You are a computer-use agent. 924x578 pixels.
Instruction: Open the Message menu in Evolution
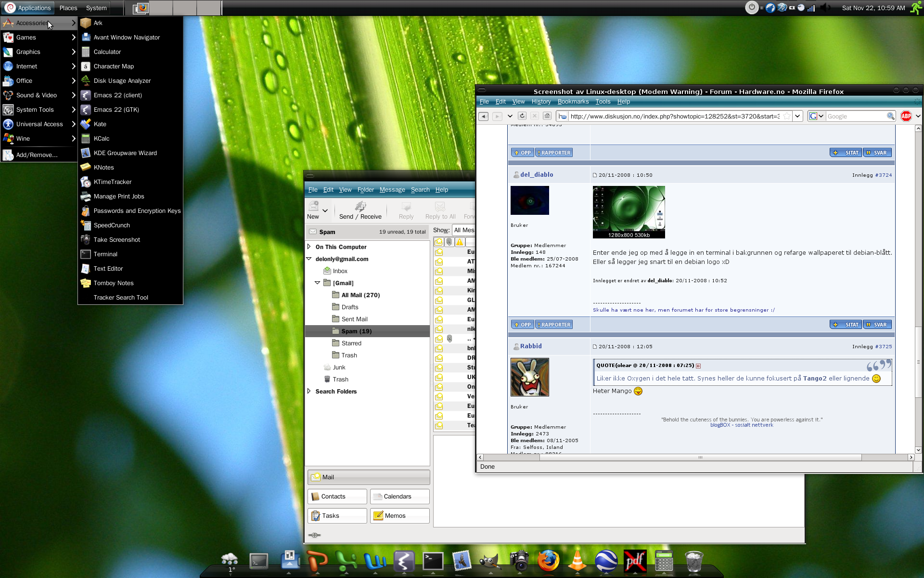tap(392, 190)
